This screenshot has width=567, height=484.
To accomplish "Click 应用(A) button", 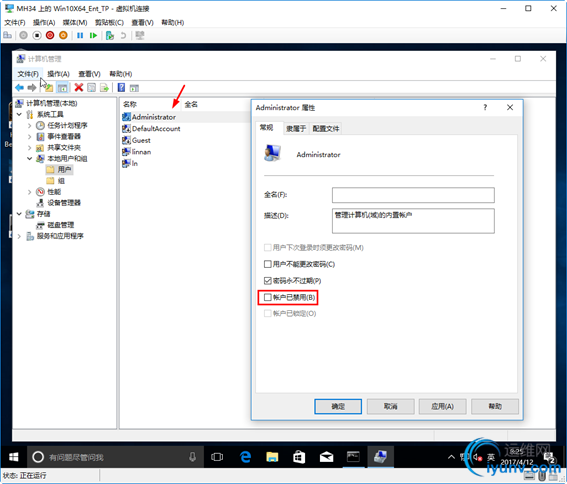I will click(x=443, y=406).
